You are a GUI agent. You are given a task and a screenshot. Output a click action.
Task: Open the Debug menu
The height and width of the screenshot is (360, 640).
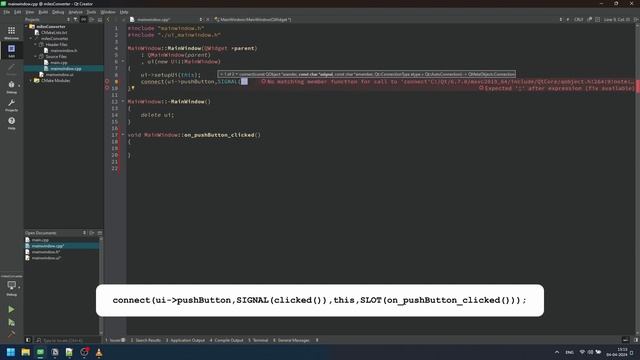[x=58, y=12]
